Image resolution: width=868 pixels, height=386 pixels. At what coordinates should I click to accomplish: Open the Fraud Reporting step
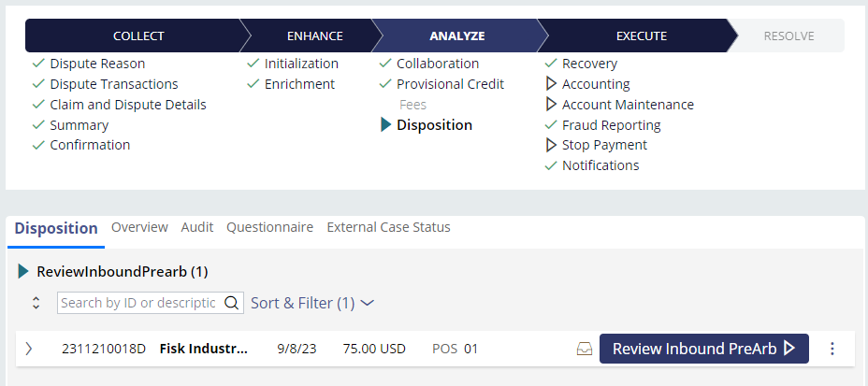tap(611, 125)
